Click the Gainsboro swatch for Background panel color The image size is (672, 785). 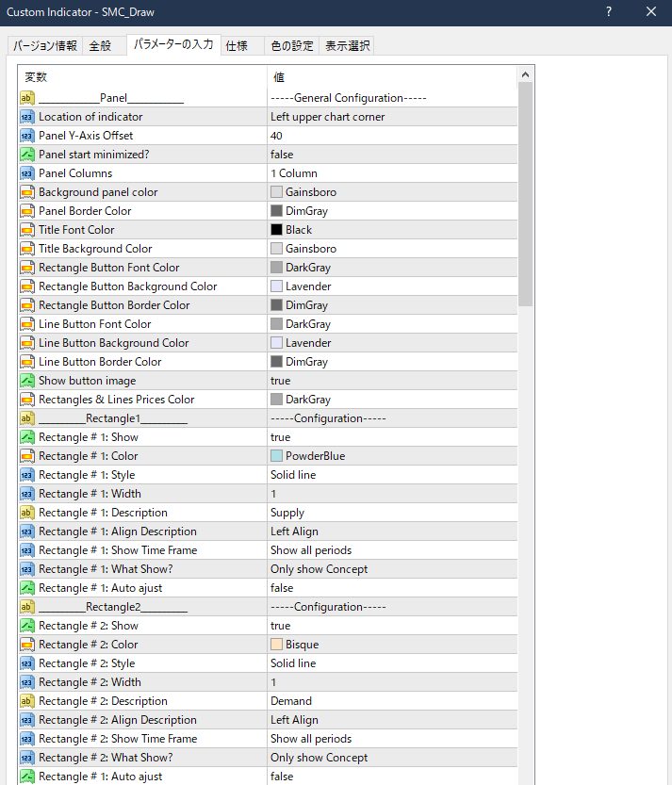point(276,192)
